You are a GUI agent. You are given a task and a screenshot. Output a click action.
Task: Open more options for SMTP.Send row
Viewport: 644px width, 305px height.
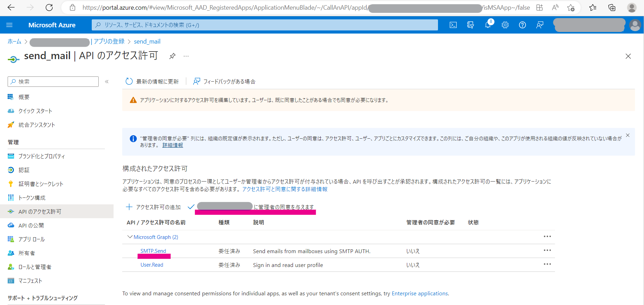[547, 250]
